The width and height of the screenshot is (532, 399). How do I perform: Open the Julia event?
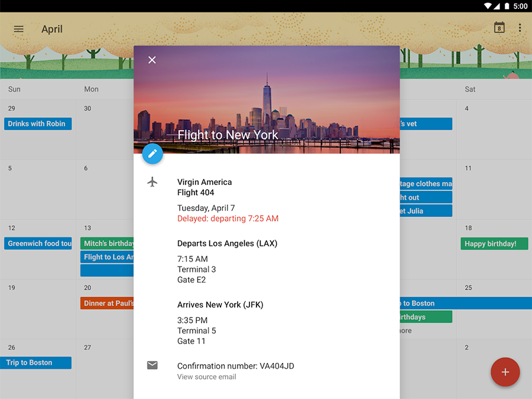tap(426, 211)
